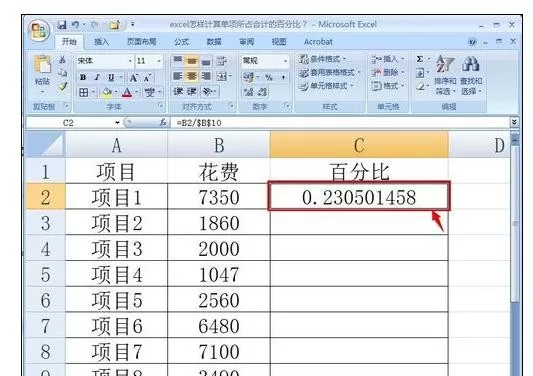Apply the red Font Color A
Viewport: 533px width, 376px height.
click(127, 92)
